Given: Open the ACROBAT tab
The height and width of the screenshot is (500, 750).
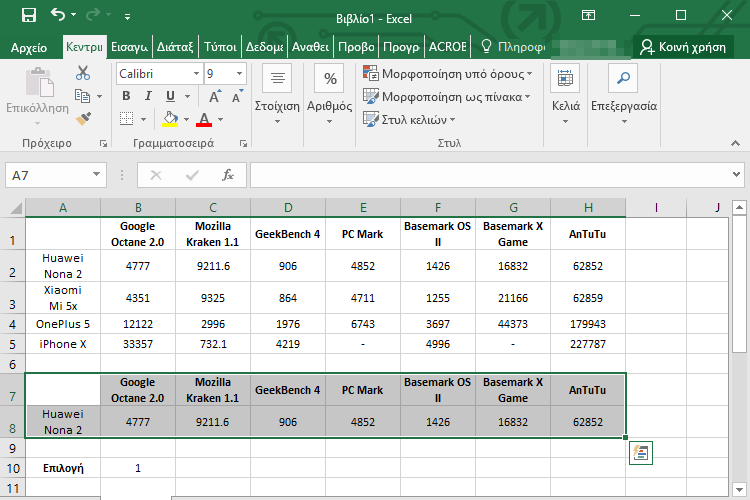Looking at the screenshot, I should point(448,47).
